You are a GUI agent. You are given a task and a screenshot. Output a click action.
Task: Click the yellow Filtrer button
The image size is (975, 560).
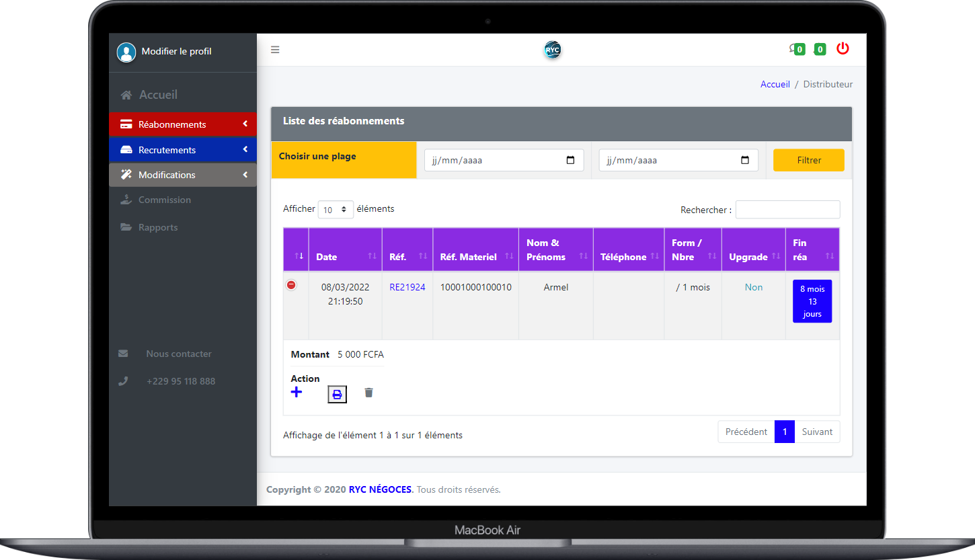[x=808, y=160]
